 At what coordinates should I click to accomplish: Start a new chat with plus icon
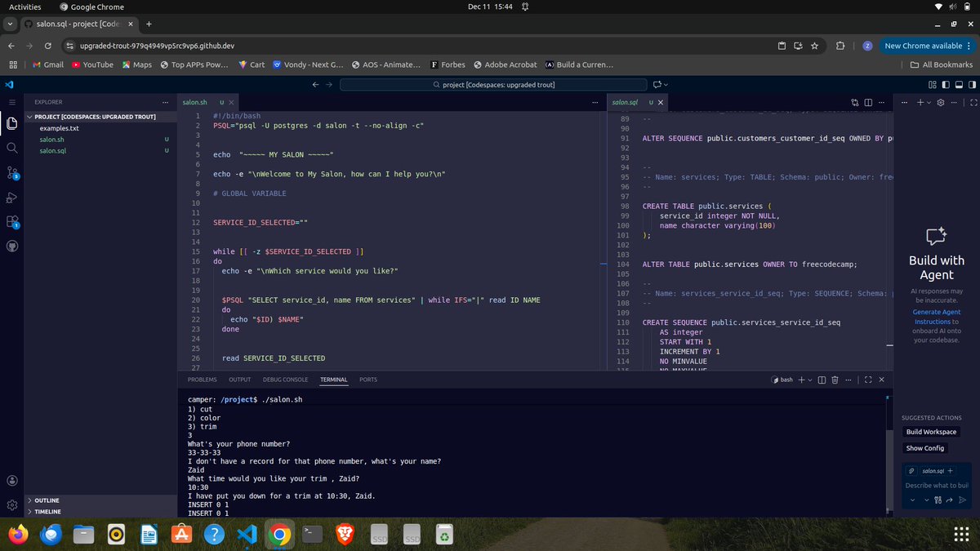(920, 102)
